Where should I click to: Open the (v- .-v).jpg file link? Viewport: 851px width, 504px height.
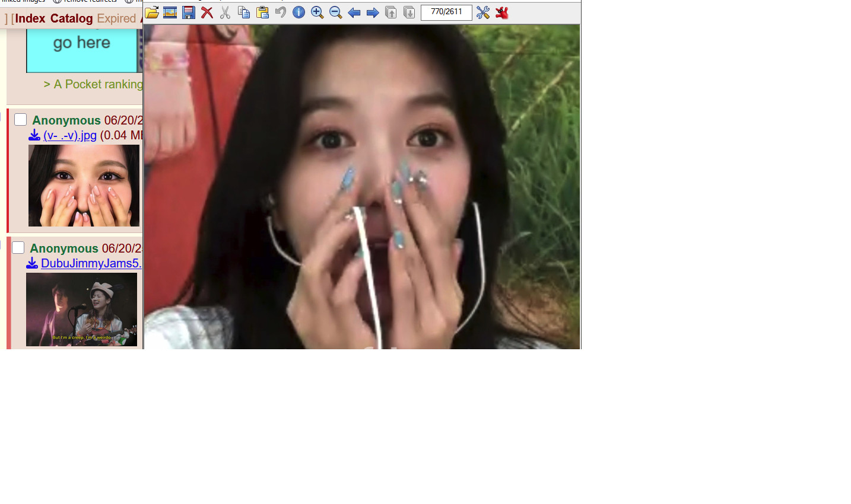click(x=70, y=135)
